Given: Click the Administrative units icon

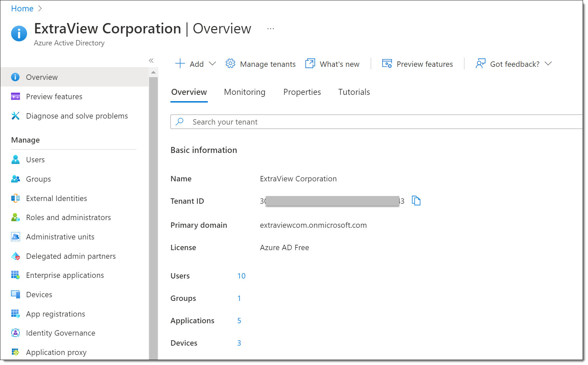Looking at the screenshot, I should coord(15,237).
